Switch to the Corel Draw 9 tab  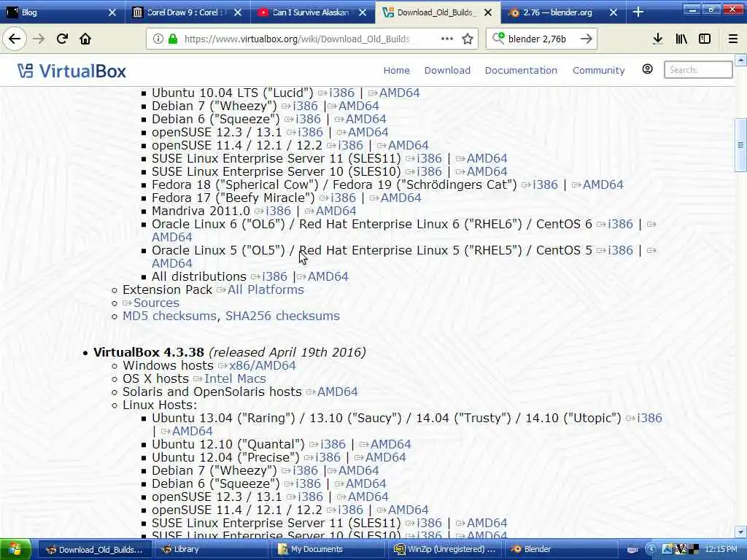187,12
